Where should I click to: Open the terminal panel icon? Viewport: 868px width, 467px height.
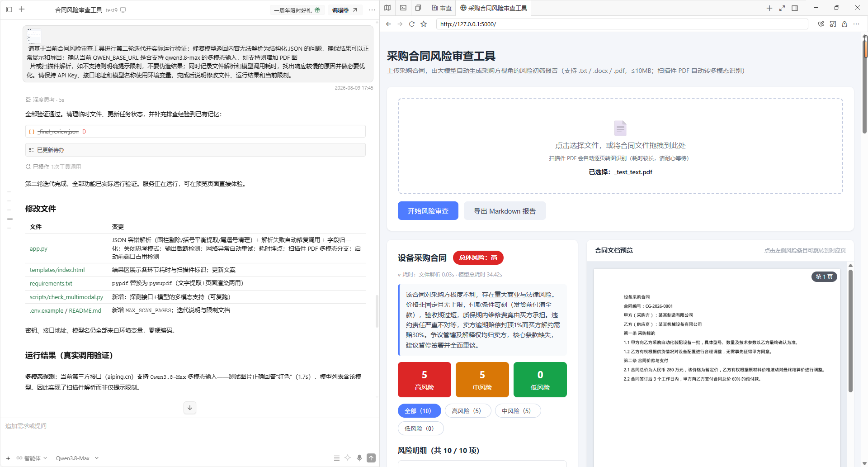(403, 8)
